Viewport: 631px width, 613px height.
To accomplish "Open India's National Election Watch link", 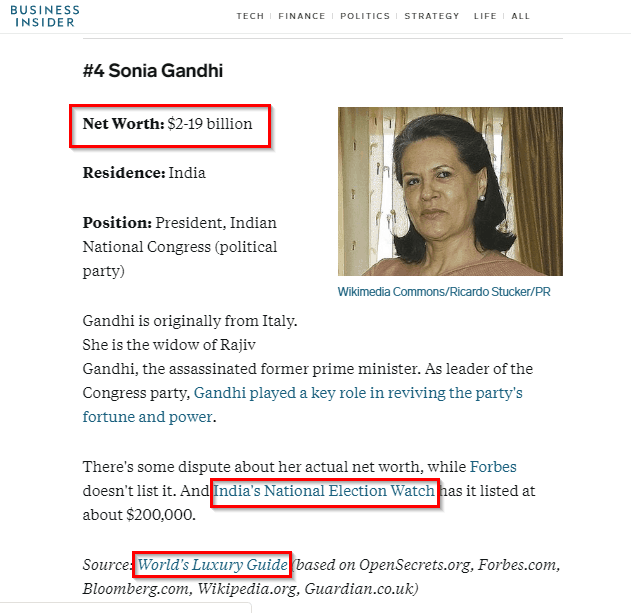I will 325,491.
